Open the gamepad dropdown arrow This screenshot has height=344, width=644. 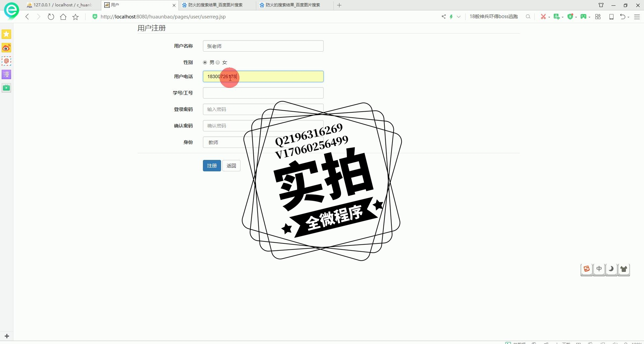pos(589,17)
